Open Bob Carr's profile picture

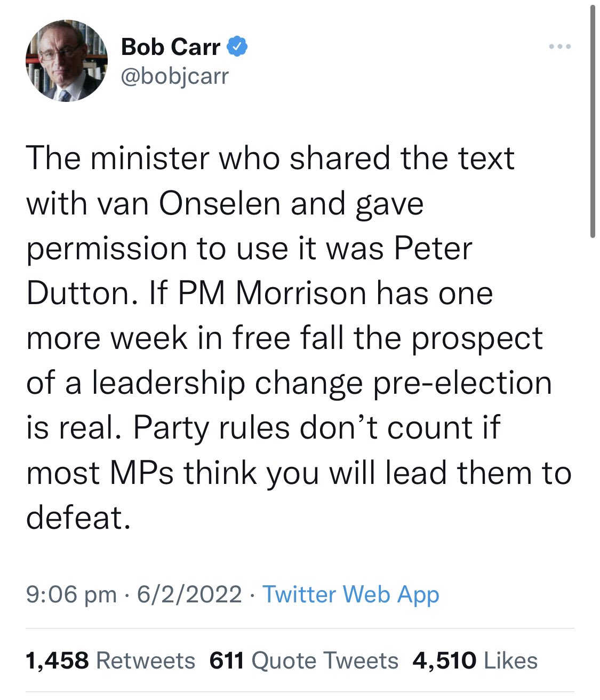[x=67, y=61]
